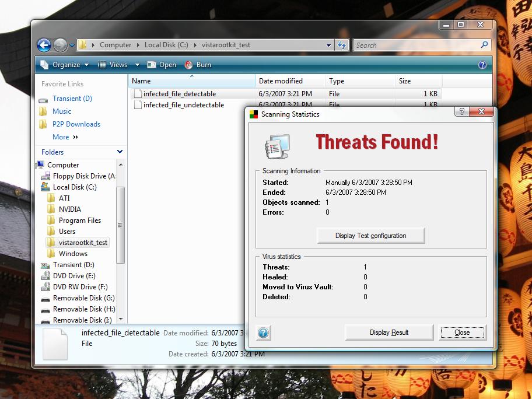Screen dimensions: 532x399
Task: Open the Transient (D) favorite link
Action: point(72,99)
